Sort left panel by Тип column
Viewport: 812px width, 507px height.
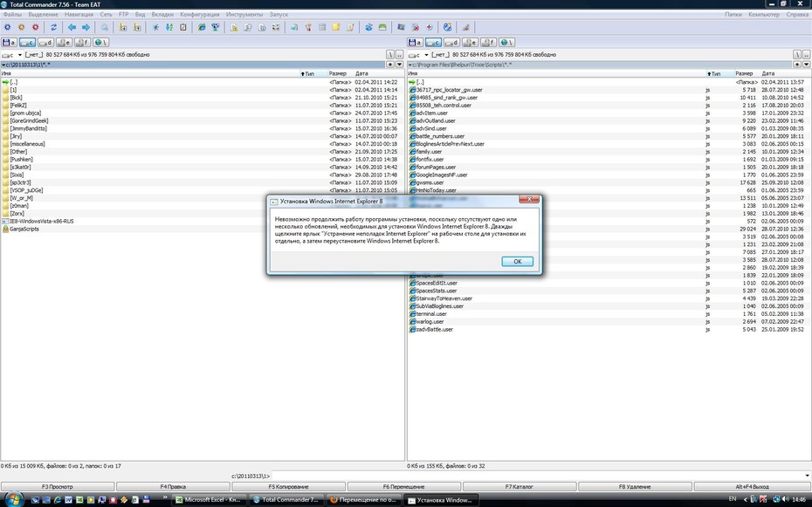(313, 73)
